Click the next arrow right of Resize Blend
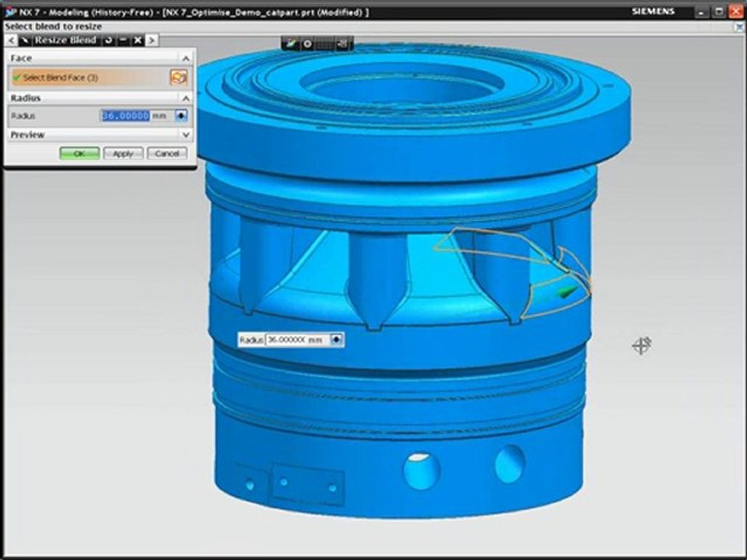This screenshot has height=560, width=747. pyautogui.click(x=152, y=40)
